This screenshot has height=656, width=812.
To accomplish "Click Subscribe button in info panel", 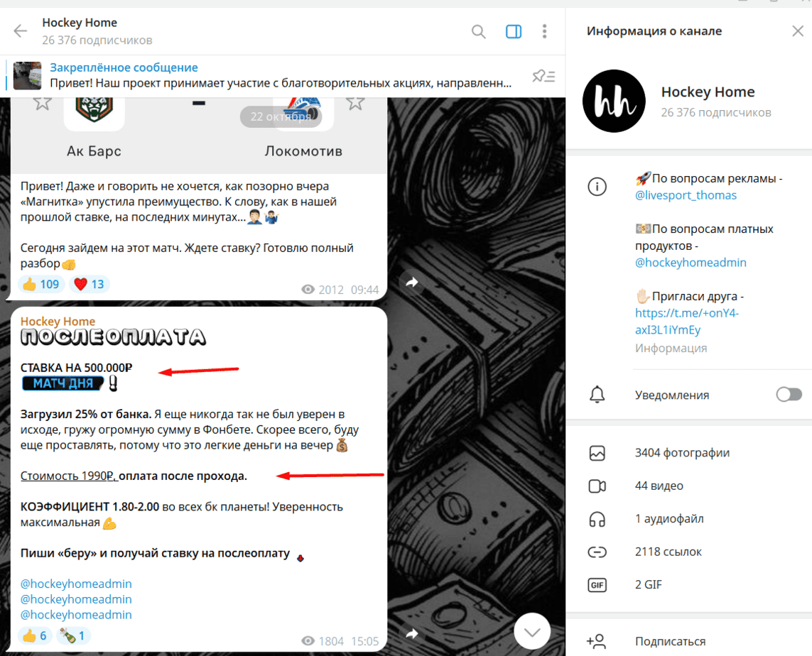I will pos(670,642).
